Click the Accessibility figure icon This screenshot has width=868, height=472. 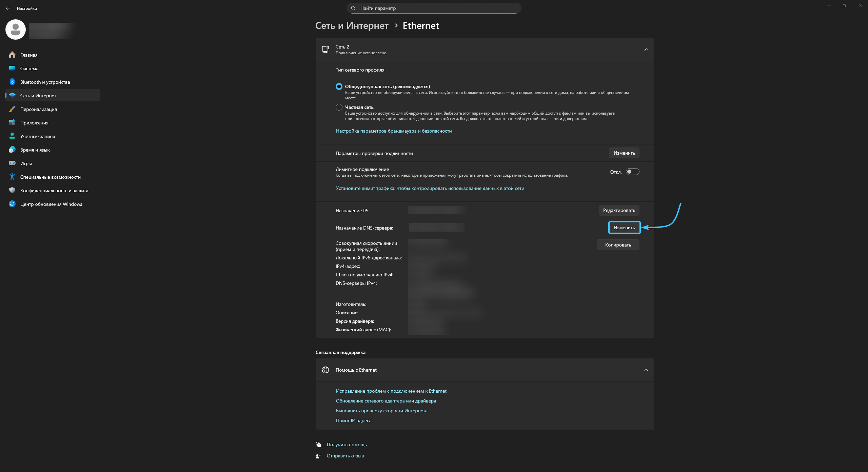coord(12,177)
